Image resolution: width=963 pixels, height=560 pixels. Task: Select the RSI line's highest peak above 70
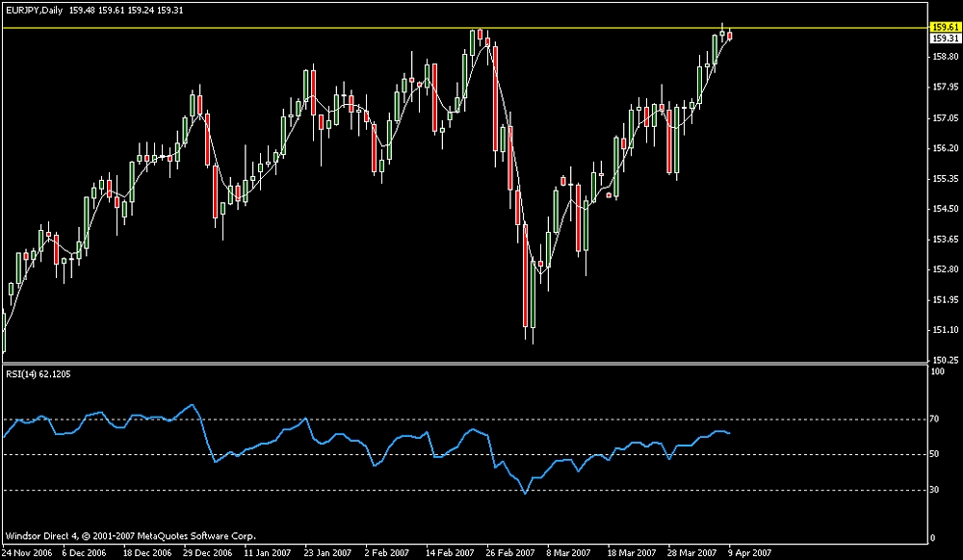[x=193, y=405]
